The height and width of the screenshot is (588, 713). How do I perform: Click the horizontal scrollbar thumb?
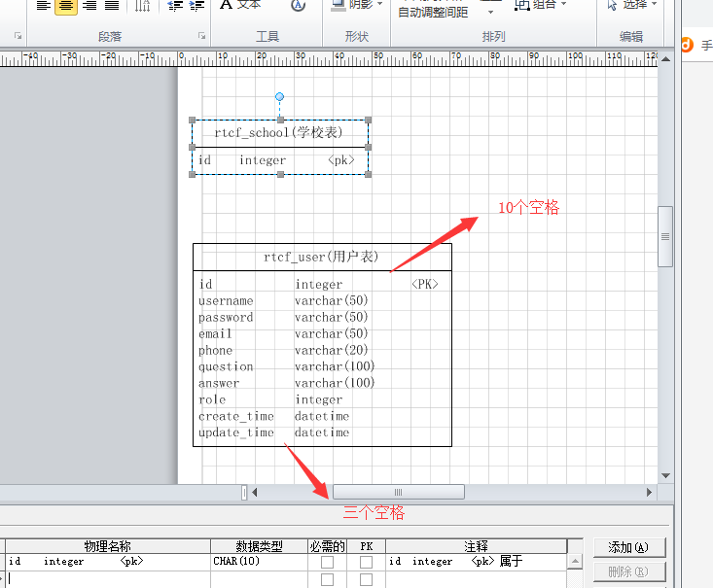(399, 492)
